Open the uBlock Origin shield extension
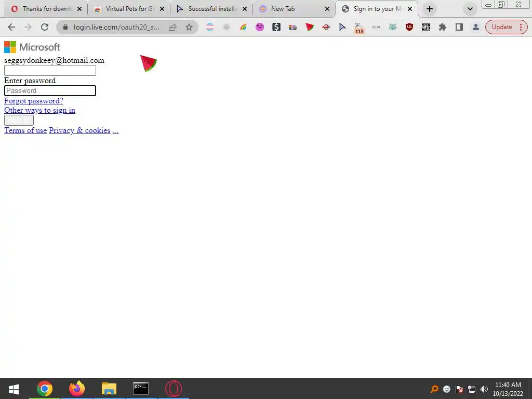 click(409, 27)
